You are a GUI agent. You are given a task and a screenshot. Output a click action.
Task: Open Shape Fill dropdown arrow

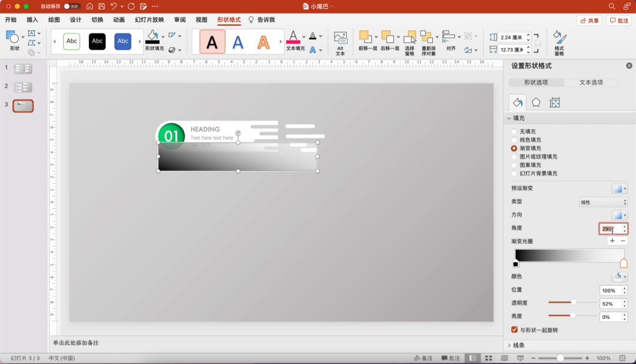(163, 37)
